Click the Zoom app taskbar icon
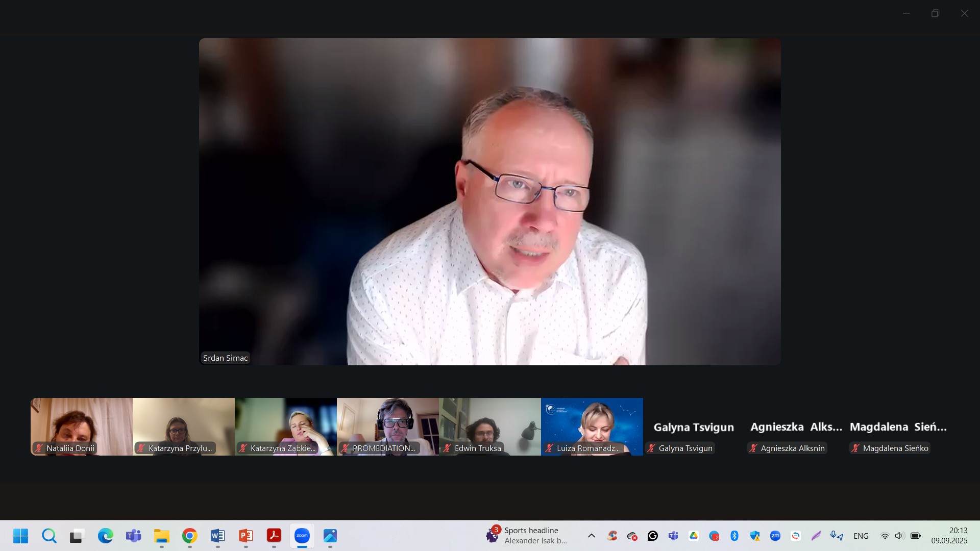This screenshot has height=551, width=980. tap(302, 536)
